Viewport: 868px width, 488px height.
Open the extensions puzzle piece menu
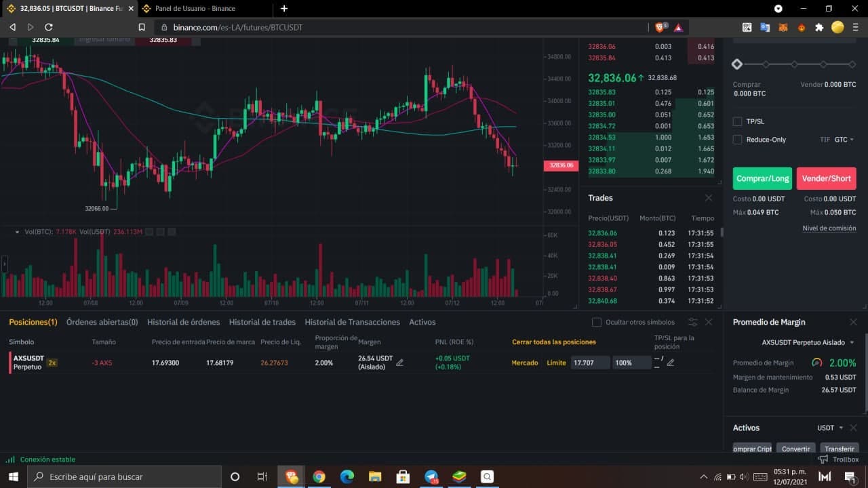point(819,27)
